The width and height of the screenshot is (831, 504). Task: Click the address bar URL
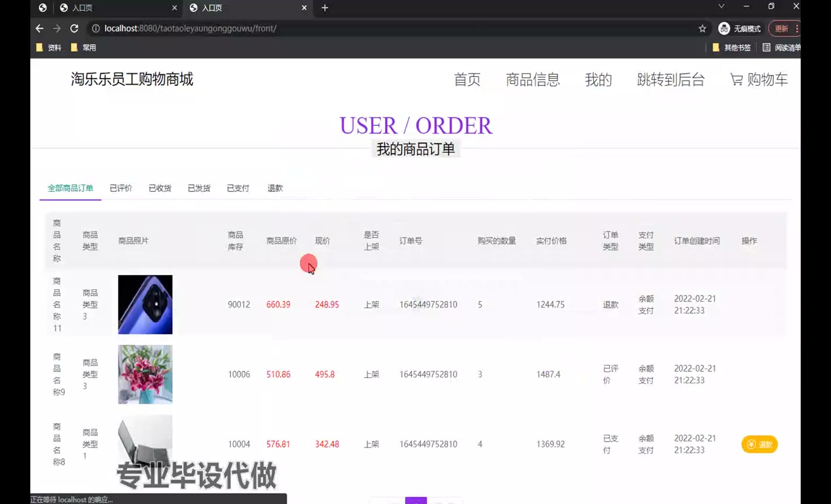pyautogui.click(x=190, y=29)
